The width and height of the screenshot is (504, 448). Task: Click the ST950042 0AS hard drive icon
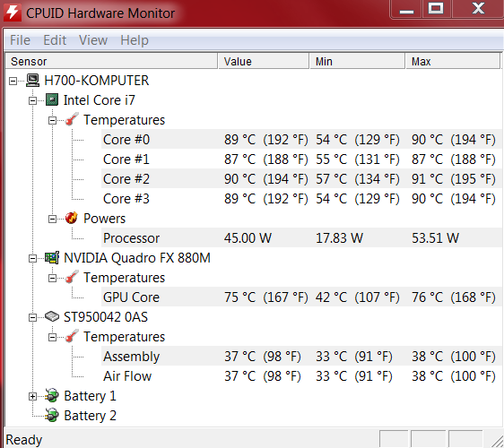(52, 316)
